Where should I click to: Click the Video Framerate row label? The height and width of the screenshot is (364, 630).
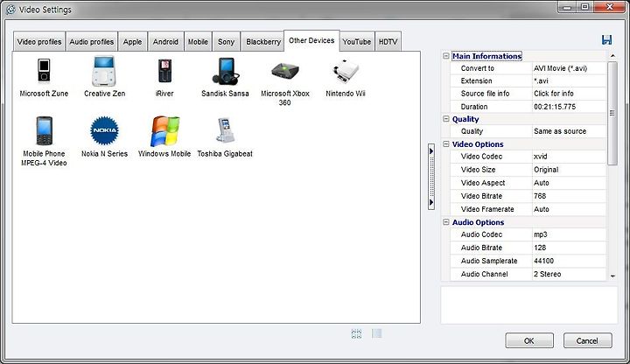click(x=487, y=209)
